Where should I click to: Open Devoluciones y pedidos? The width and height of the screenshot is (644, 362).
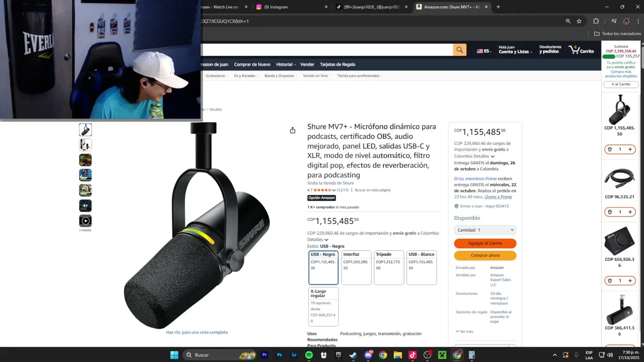click(550, 49)
